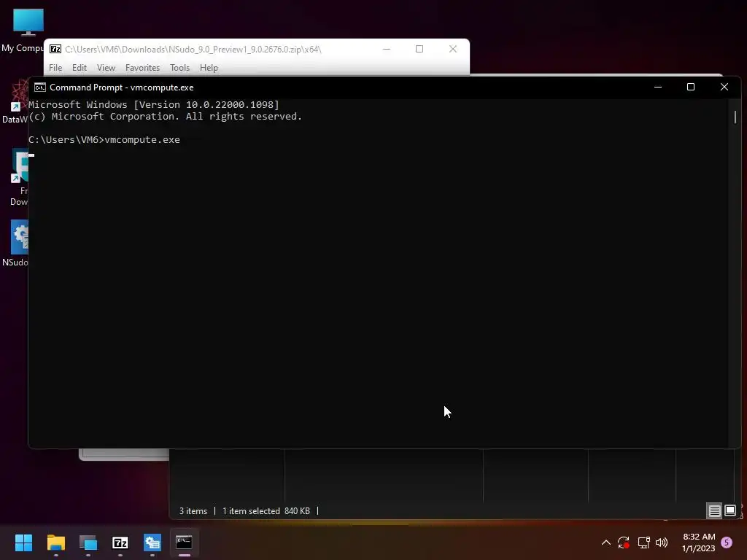
Task: Open the 7-Zip Tools menu
Action: (x=179, y=68)
